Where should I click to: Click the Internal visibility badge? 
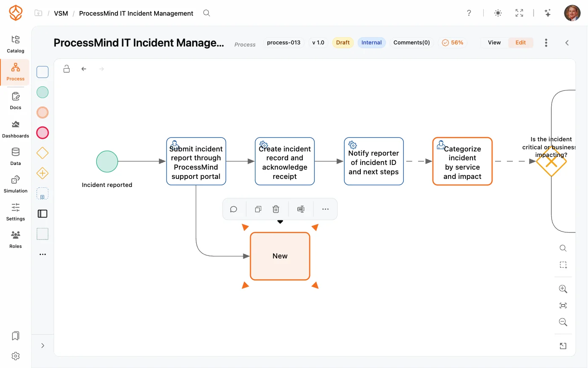tap(372, 43)
